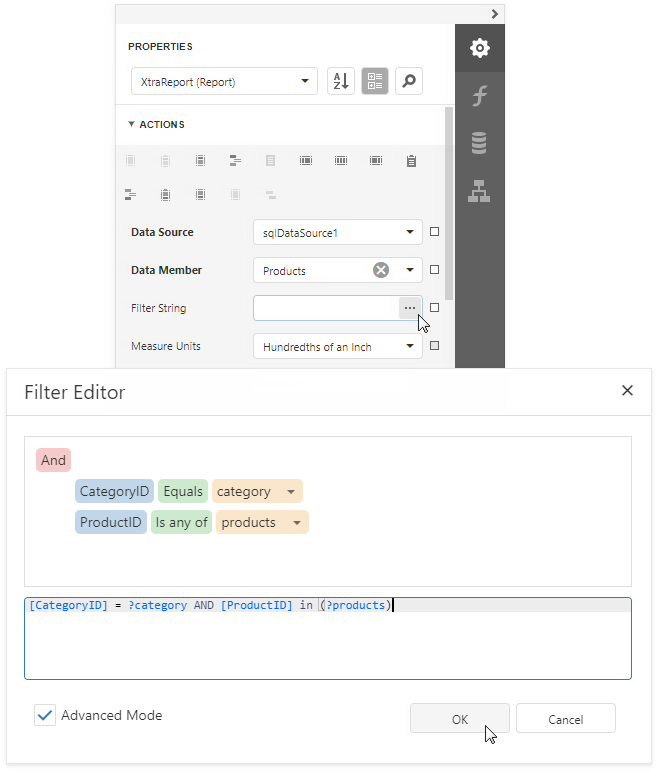658x772 pixels.
Task: Cancel the Filter Editor dialog
Action: point(565,719)
